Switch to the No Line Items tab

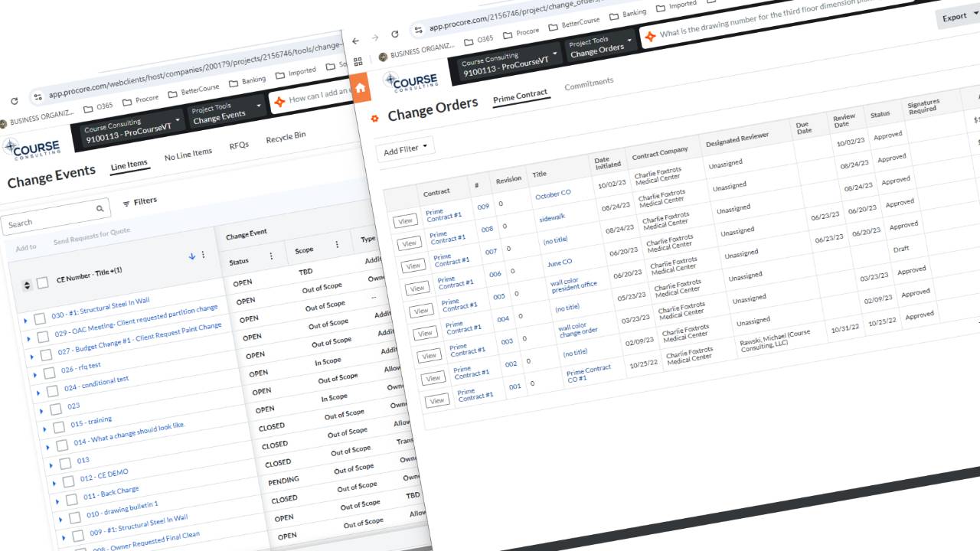[x=188, y=155]
